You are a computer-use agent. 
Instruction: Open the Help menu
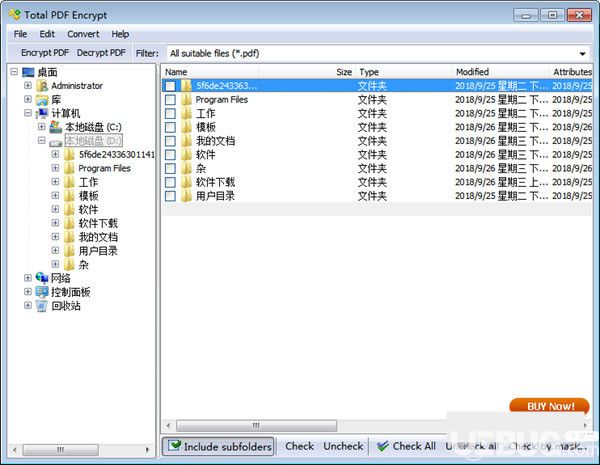[120, 34]
